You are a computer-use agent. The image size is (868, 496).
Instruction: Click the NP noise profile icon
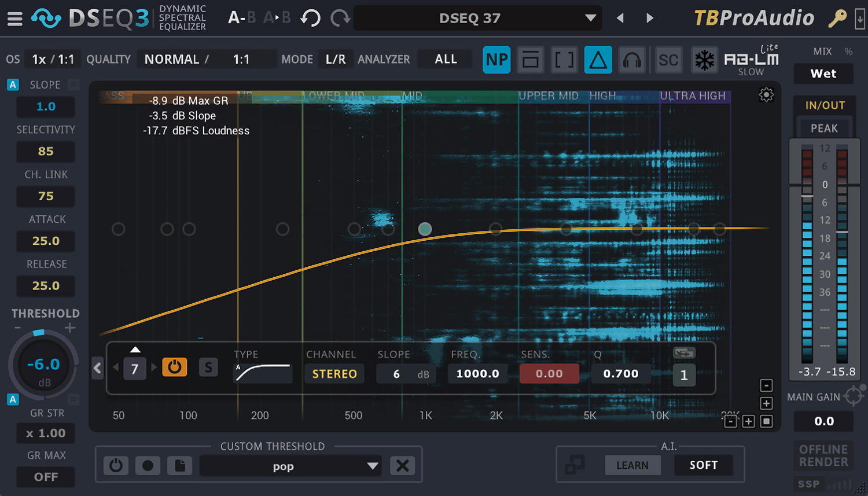(496, 60)
